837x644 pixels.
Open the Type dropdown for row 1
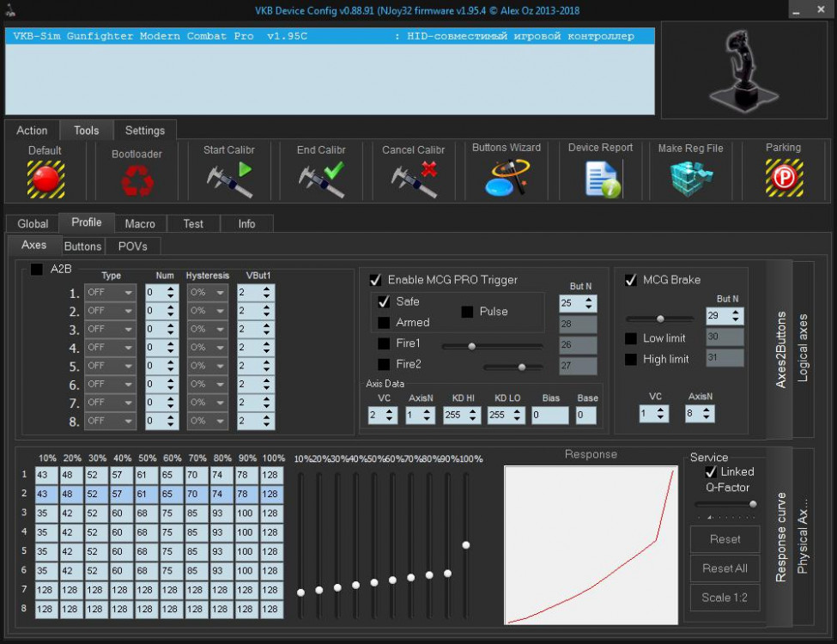pyautogui.click(x=110, y=293)
